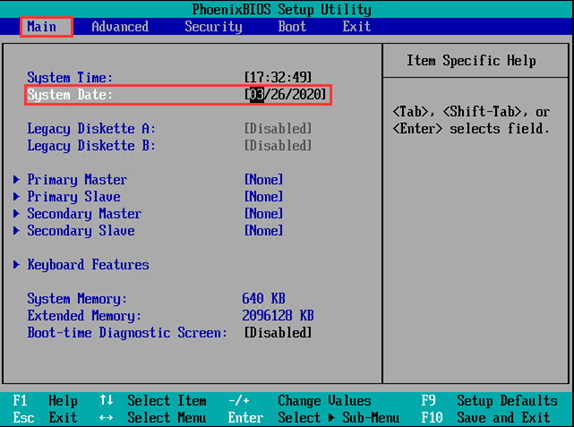Click the 2096128 KB value

pyautogui.click(x=278, y=316)
